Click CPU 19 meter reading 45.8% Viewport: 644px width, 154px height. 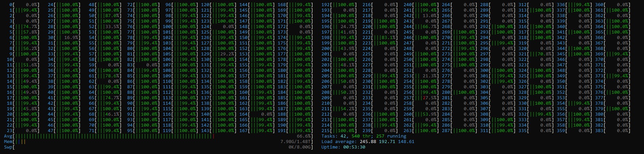pyautogui.click(x=23, y=109)
